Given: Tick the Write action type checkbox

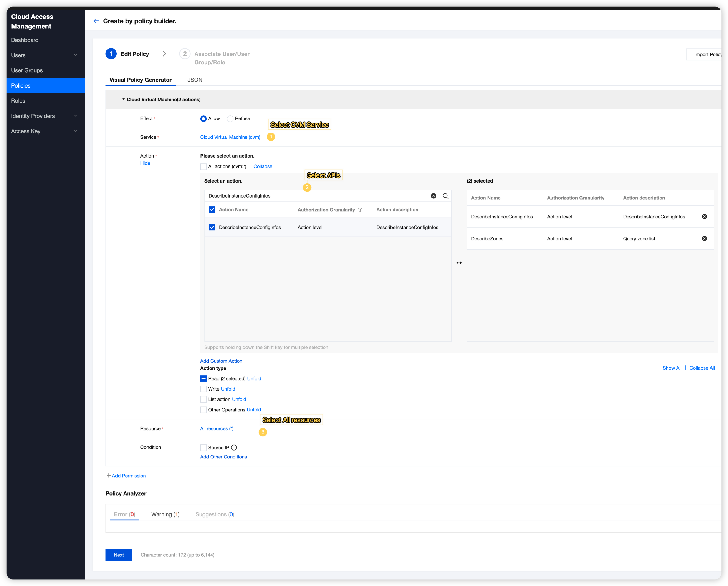Looking at the screenshot, I should [x=203, y=389].
